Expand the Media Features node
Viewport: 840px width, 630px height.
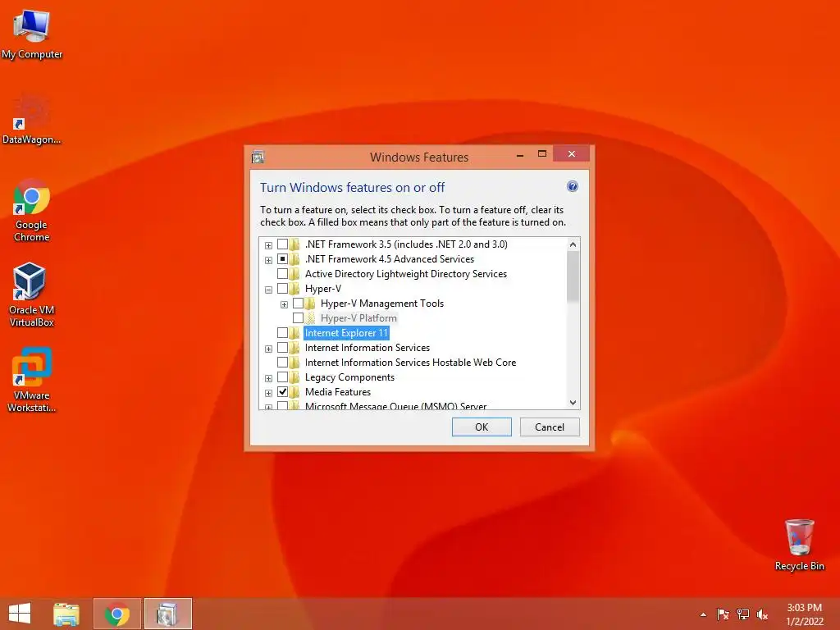point(268,393)
